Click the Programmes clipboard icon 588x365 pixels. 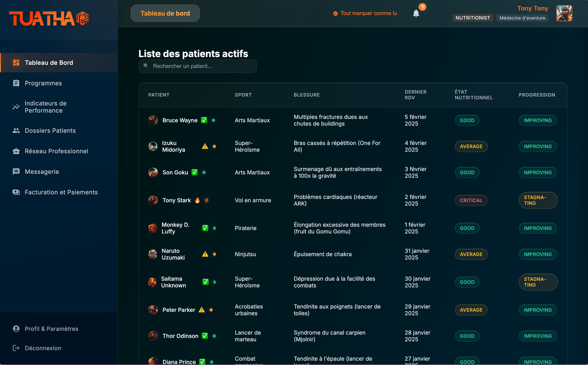pyautogui.click(x=16, y=83)
